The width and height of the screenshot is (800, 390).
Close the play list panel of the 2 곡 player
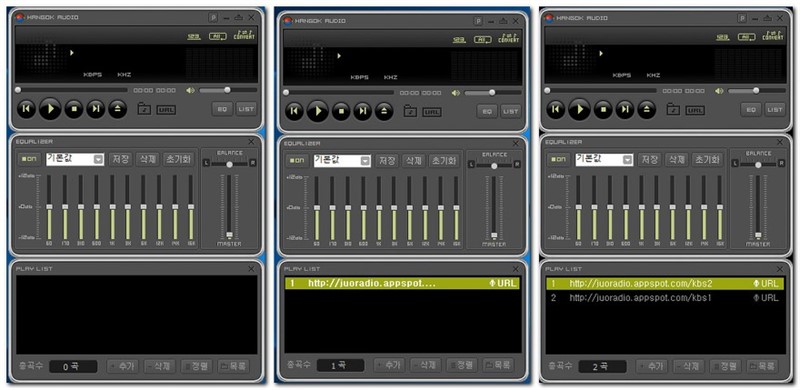click(x=780, y=269)
